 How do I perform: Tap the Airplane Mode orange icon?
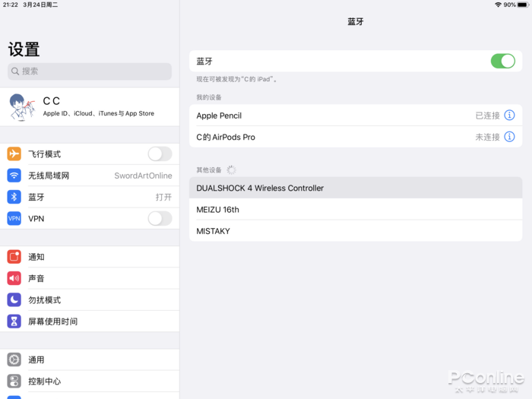[14, 154]
